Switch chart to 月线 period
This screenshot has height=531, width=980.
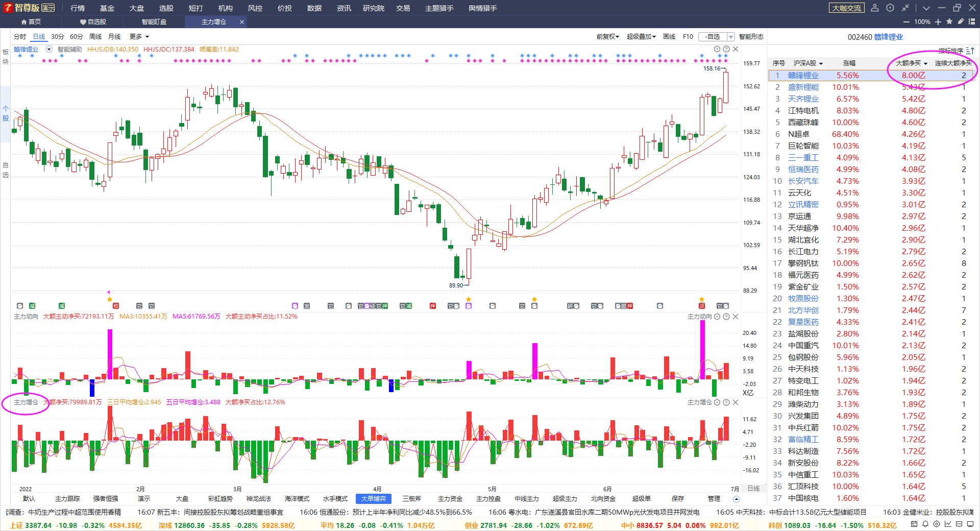click(114, 37)
